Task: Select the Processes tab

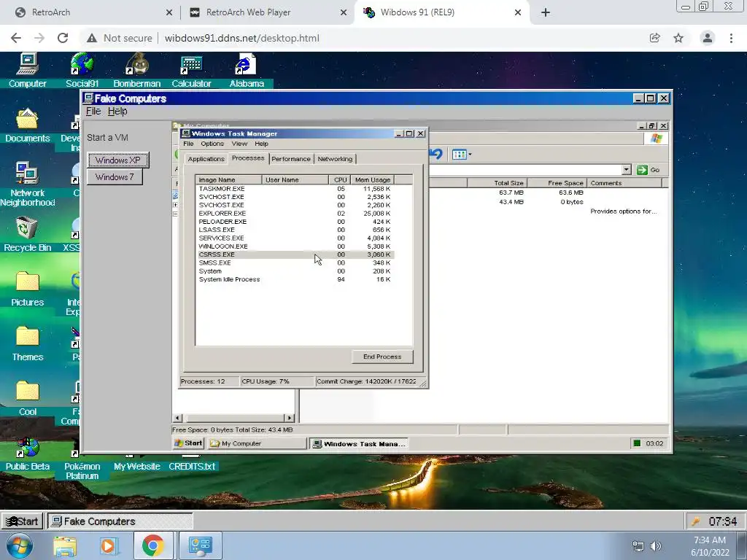Action: click(248, 157)
